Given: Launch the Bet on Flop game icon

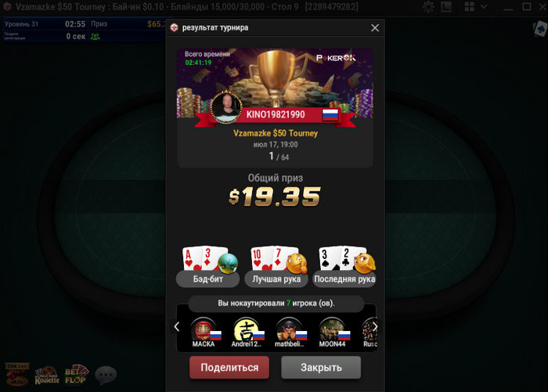Looking at the screenshot, I should pyautogui.click(x=76, y=375).
